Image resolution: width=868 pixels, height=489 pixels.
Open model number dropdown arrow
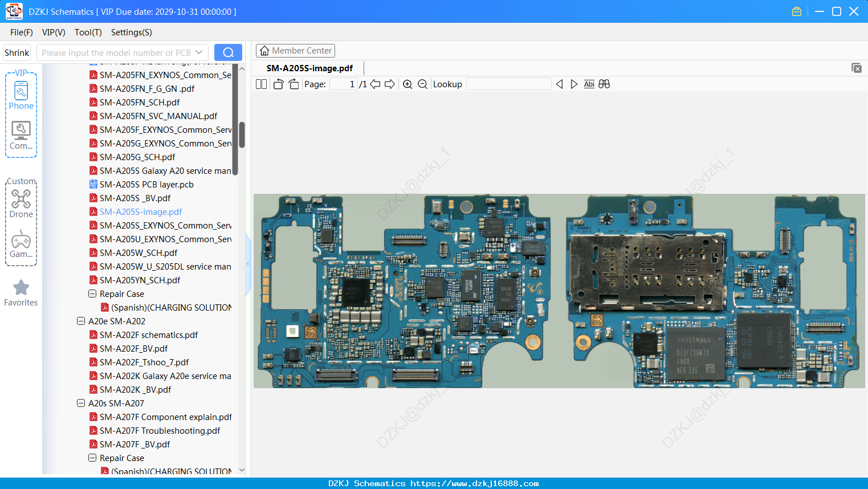pyautogui.click(x=199, y=52)
